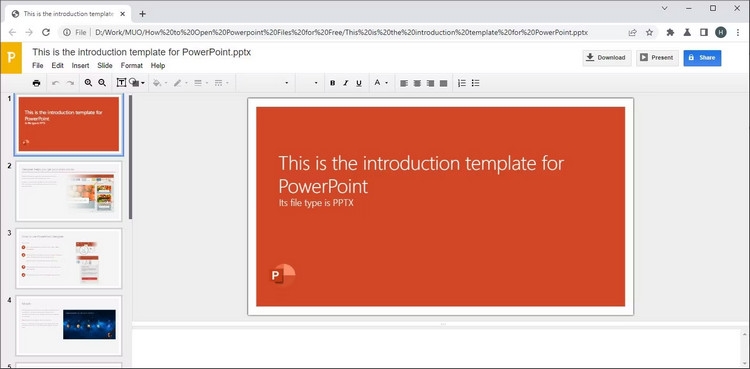Insert a text box with the T icon
750x369 pixels.
click(x=121, y=83)
